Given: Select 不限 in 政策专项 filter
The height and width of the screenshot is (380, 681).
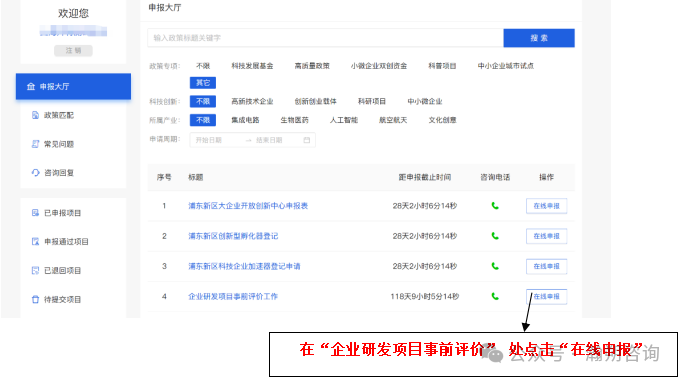Looking at the screenshot, I should (x=203, y=66).
